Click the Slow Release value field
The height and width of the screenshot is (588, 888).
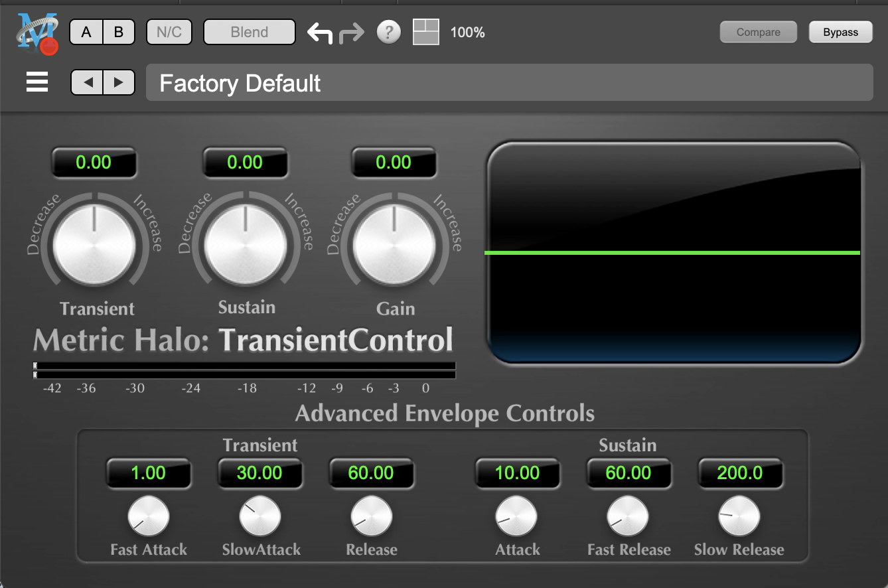741,473
